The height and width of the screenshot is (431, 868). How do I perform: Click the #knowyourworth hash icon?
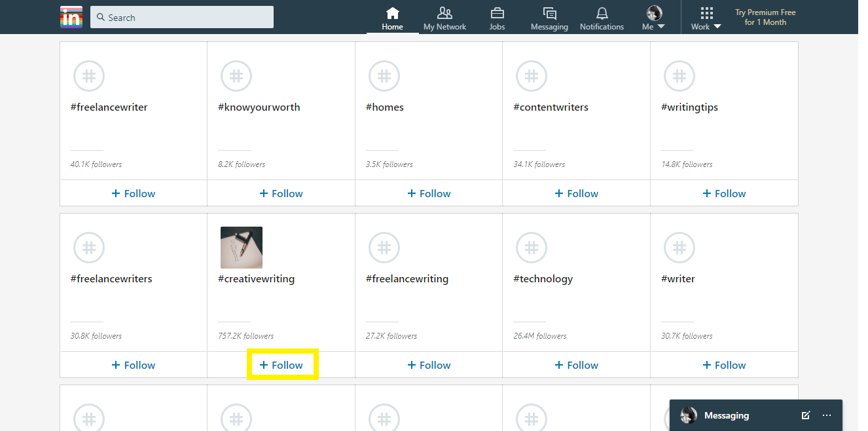[236, 76]
